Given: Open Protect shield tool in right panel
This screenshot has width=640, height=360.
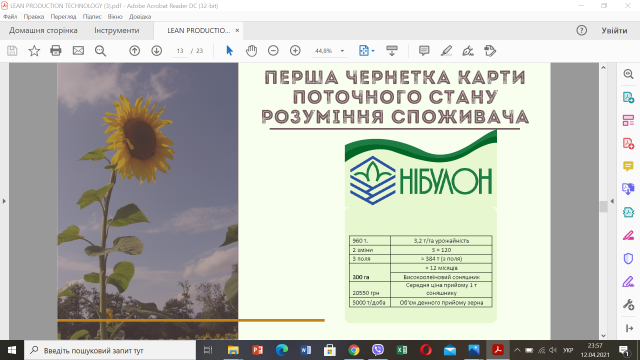Looking at the screenshot, I should click(x=628, y=258).
